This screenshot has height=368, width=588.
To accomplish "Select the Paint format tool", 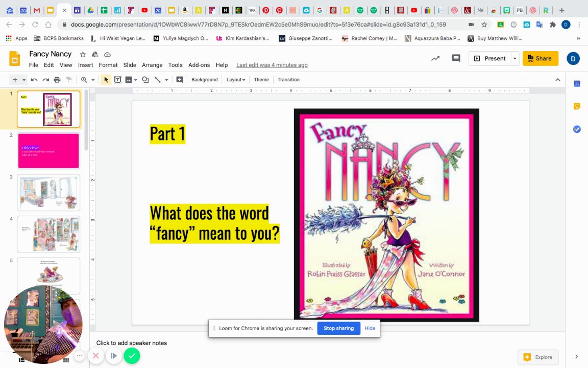I will pos(68,80).
